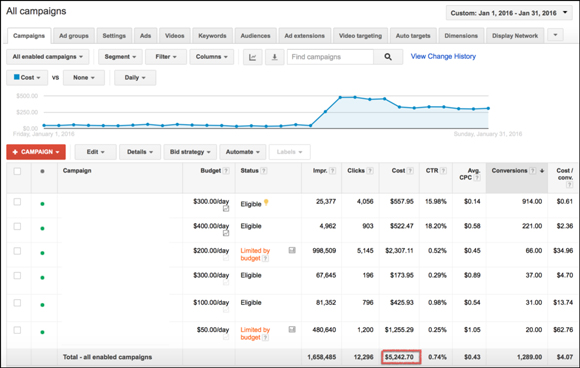Check the box for the $400.00/day campaign

click(x=17, y=226)
